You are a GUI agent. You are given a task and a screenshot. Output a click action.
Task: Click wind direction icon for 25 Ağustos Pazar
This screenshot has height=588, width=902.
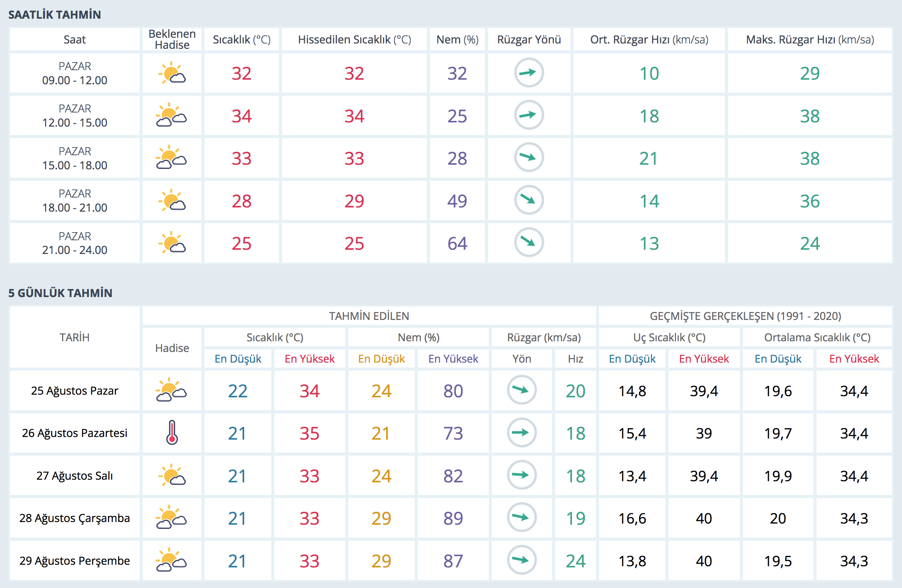pyautogui.click(x=522, y=390)
